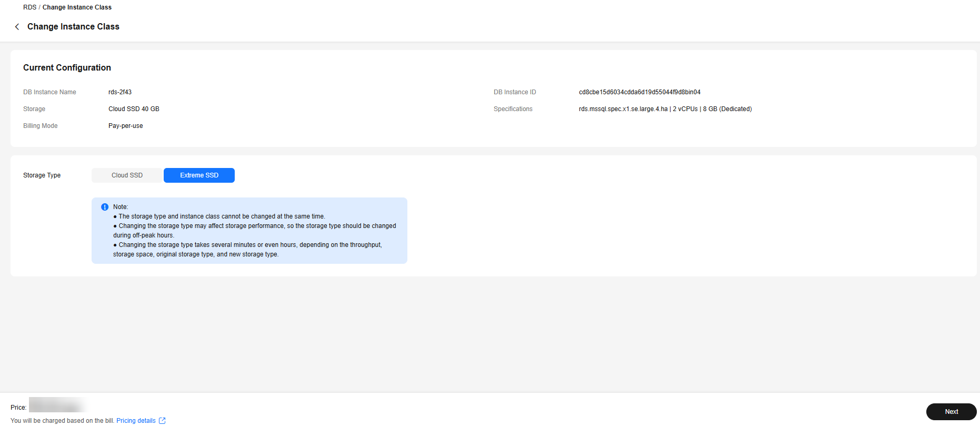Click the Current Configuration heading

pyautogui.click(x=67, y=67)
